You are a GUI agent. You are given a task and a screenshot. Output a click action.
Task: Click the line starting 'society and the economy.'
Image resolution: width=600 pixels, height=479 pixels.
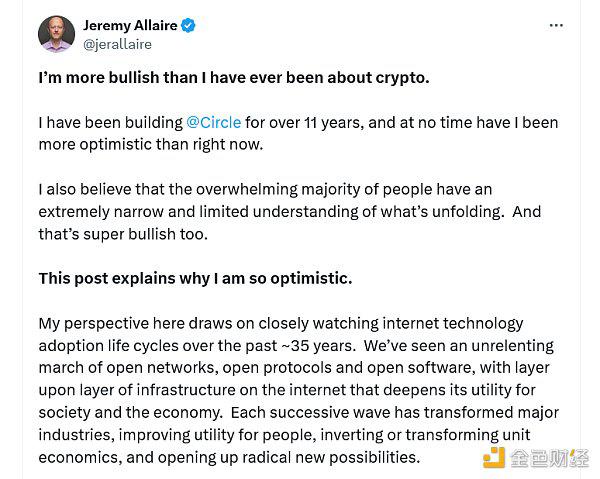pos(298,412)
